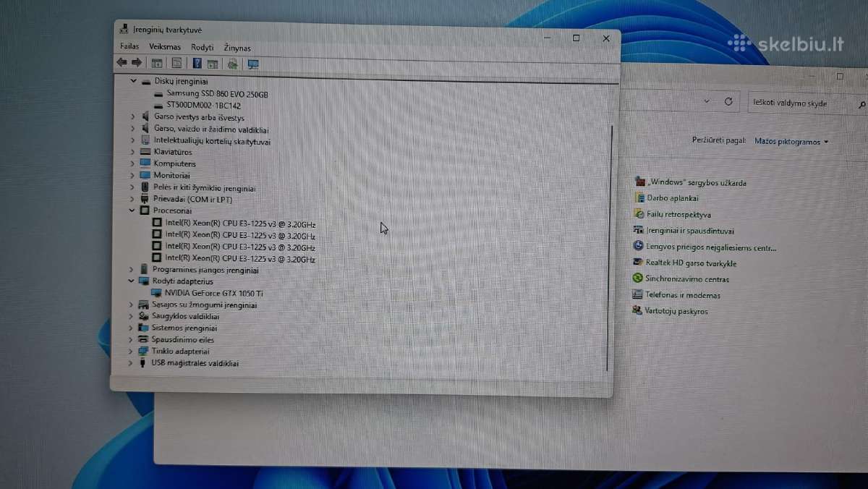Open the Rodyti menu
Viewport: 868px width, 489px height.
click(x=203, y=47)
